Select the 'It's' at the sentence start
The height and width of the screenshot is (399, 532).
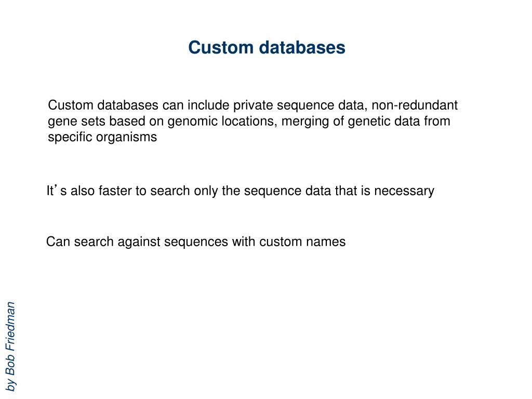point(57,190)
